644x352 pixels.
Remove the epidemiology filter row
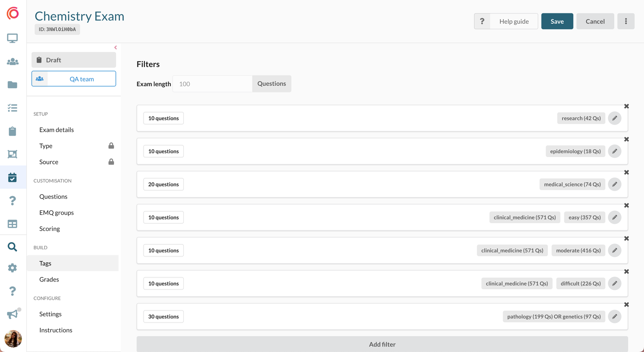[627, 139]
